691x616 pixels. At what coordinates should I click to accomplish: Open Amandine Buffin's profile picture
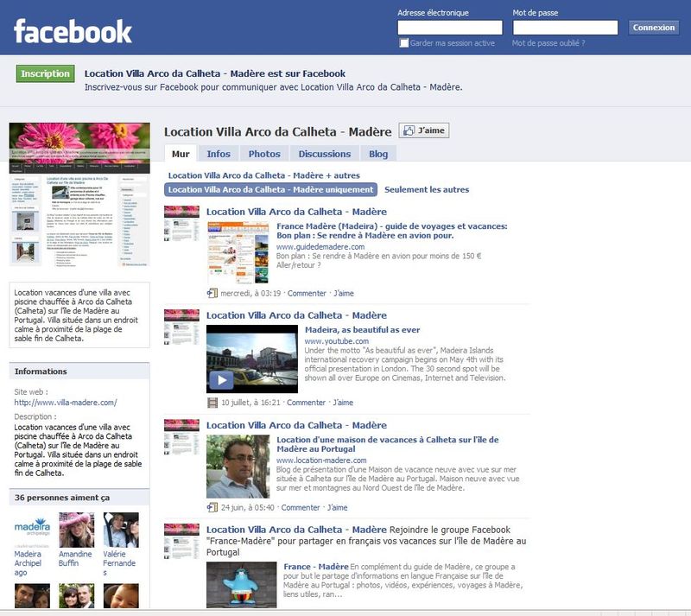pos(77,530)
